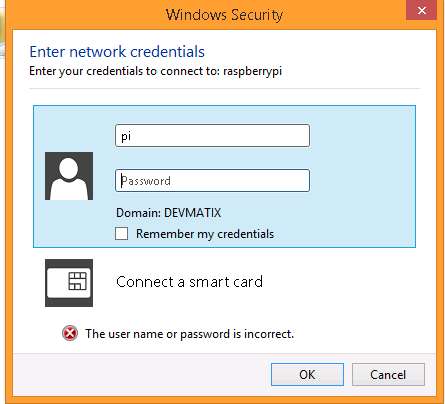Confirm credentials with the OK button
This screenshot has height=404, width=445.
point(307,375)
